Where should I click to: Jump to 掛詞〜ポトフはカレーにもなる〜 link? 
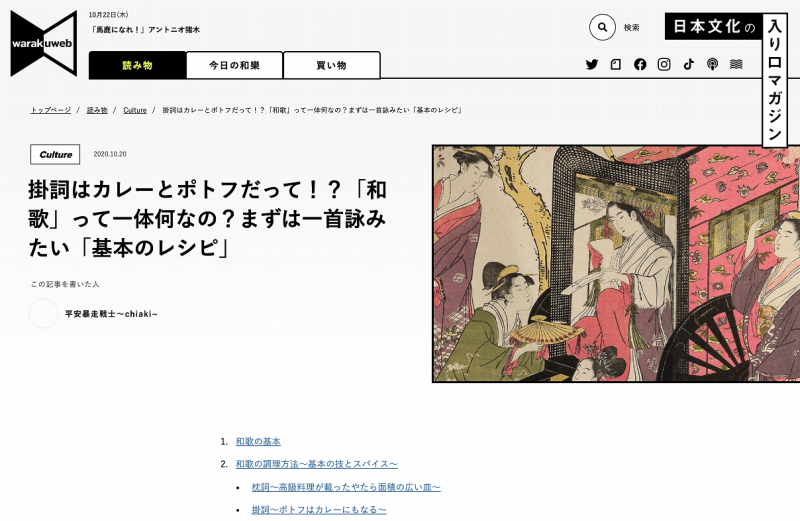[x=319, y=509]
